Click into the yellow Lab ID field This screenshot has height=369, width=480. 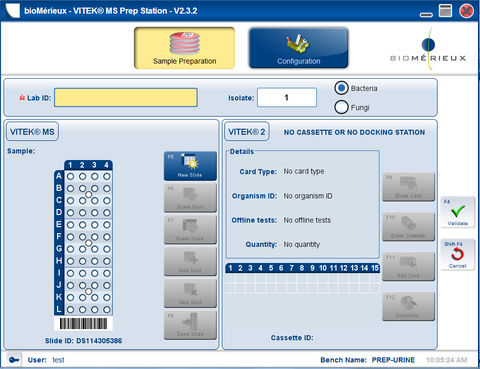pyautogui.click(x=126, y=97)
